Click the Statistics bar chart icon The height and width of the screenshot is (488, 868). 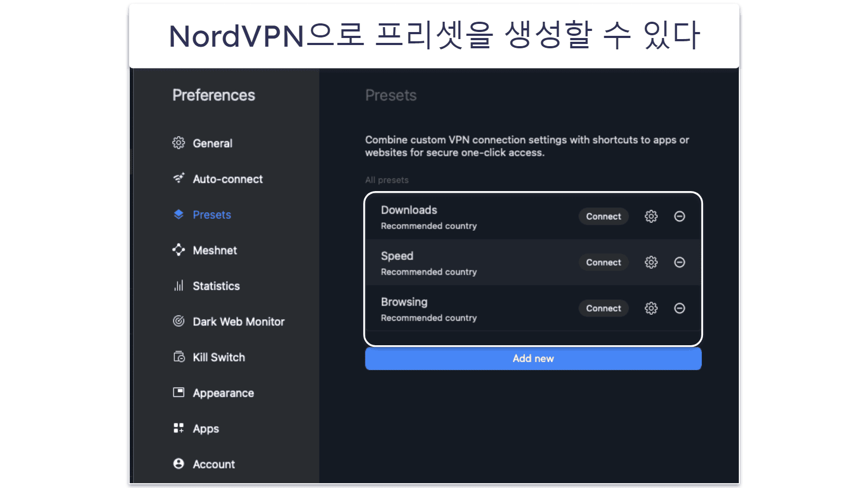pos(179,286)
